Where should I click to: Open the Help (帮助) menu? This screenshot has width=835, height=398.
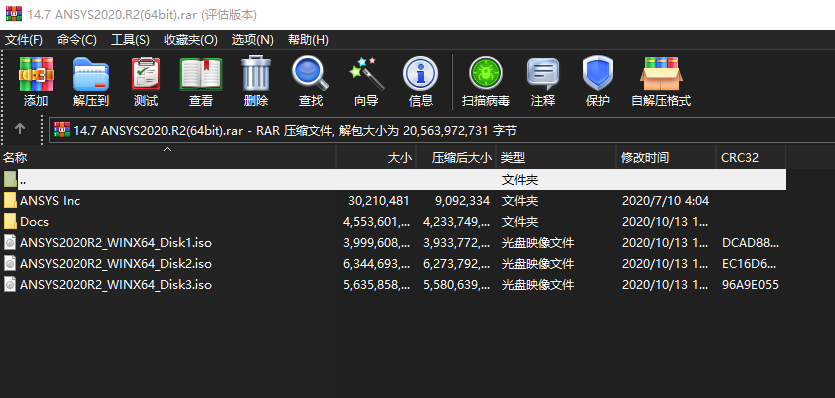308,40
